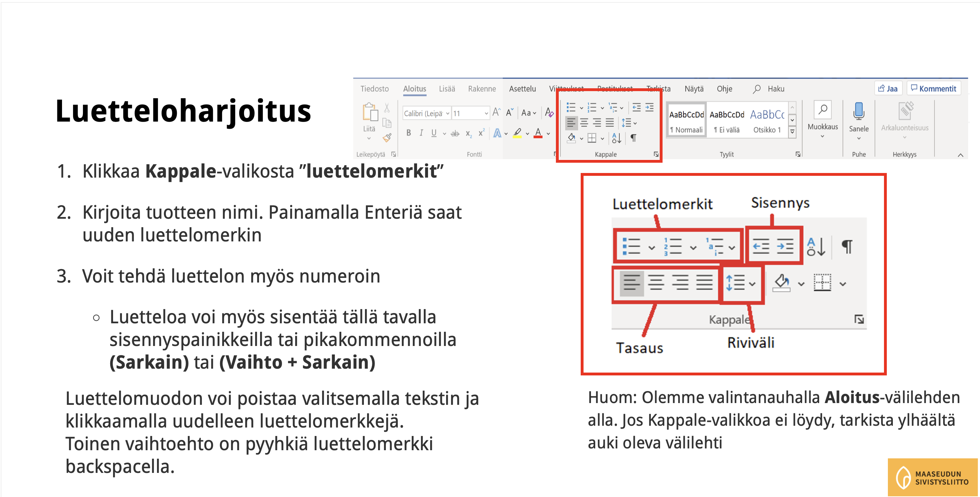This screenshot has height=497, width=980.
Task: Apply the Normaali style
Action: (x=687, y=121)
